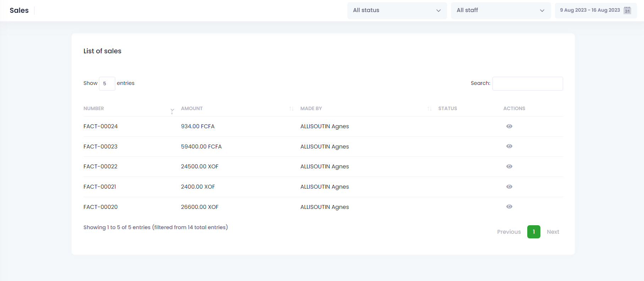View sale FACT-00020 via eye icon
Screen dimensions: 644x281
pos(509,207)
